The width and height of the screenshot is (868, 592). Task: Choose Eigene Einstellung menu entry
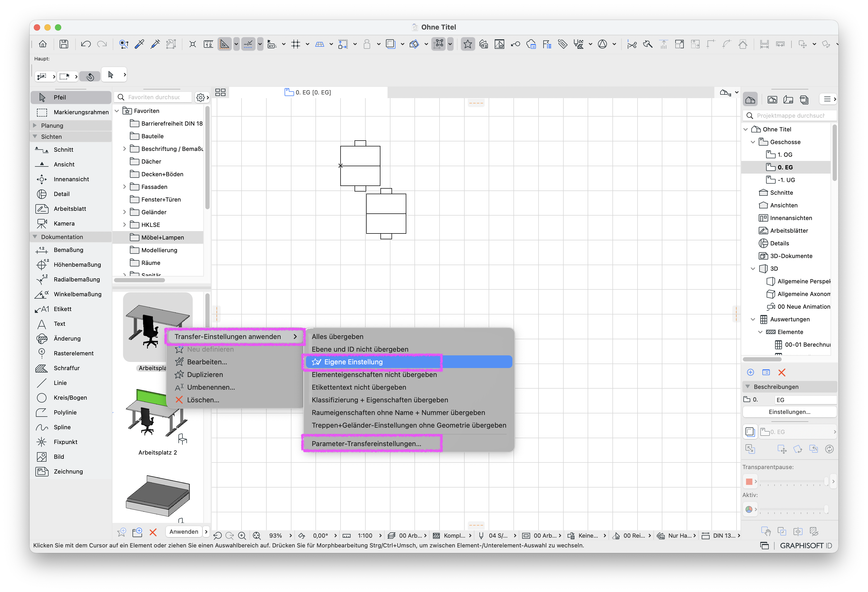pos(409,362)
